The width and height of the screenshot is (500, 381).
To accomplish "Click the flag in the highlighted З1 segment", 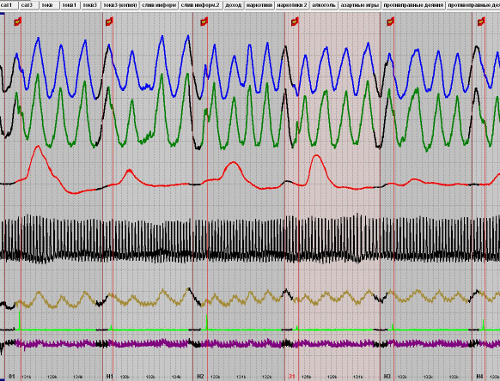I will click(x=295, y=22).
